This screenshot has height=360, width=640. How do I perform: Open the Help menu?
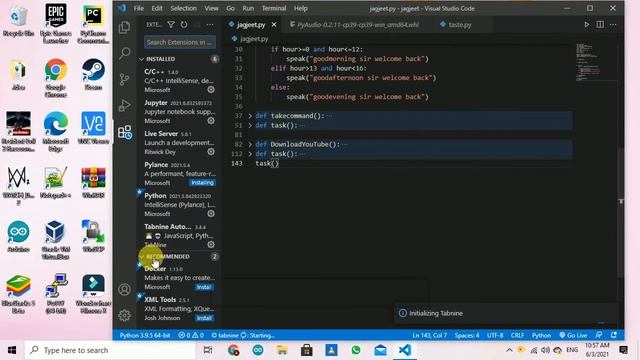point(301,8)
